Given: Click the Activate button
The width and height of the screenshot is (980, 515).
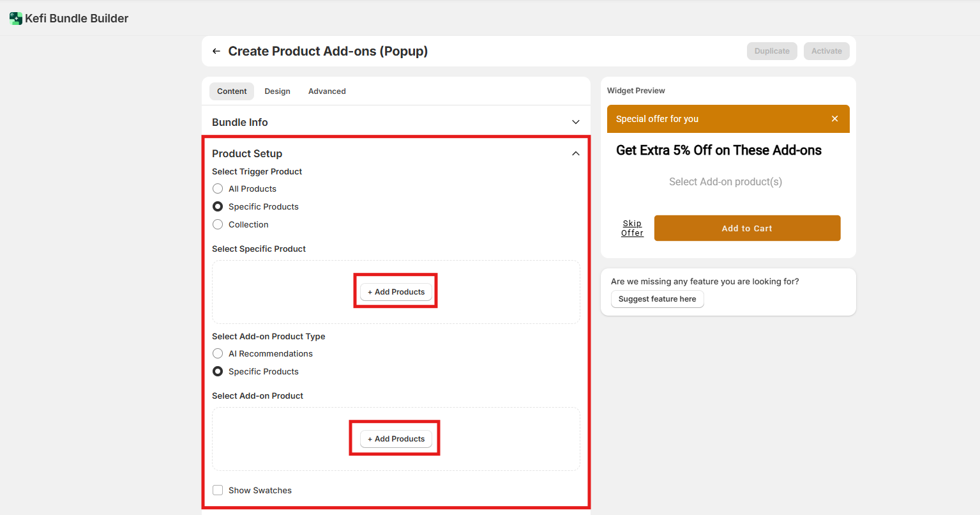Looking at the screenshot, I should click(826, 51).
